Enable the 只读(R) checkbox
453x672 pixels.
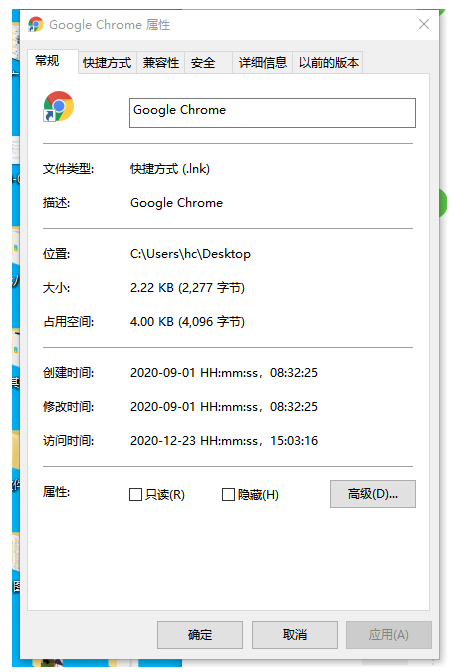coord(157,495)
